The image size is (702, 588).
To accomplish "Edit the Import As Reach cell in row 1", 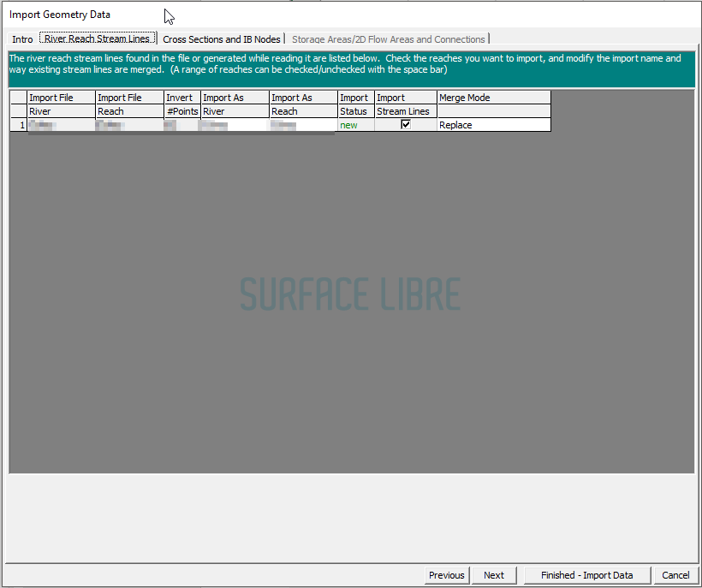I will click(303, 125).
